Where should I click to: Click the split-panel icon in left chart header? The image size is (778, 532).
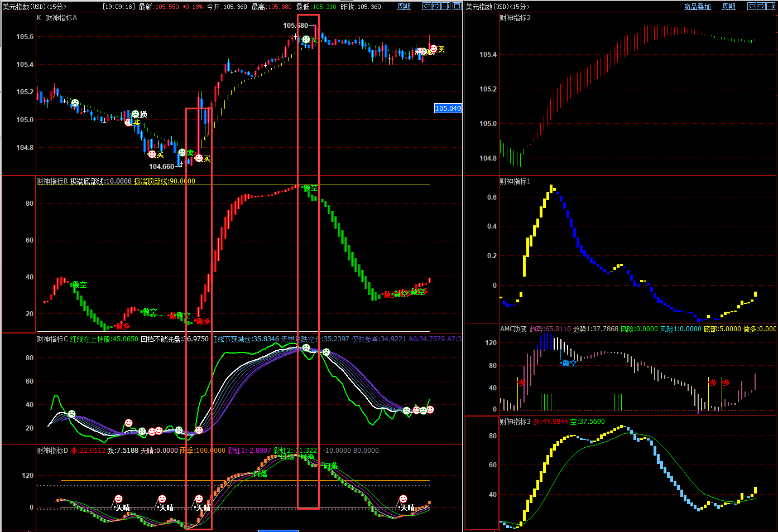click(446, 6)
